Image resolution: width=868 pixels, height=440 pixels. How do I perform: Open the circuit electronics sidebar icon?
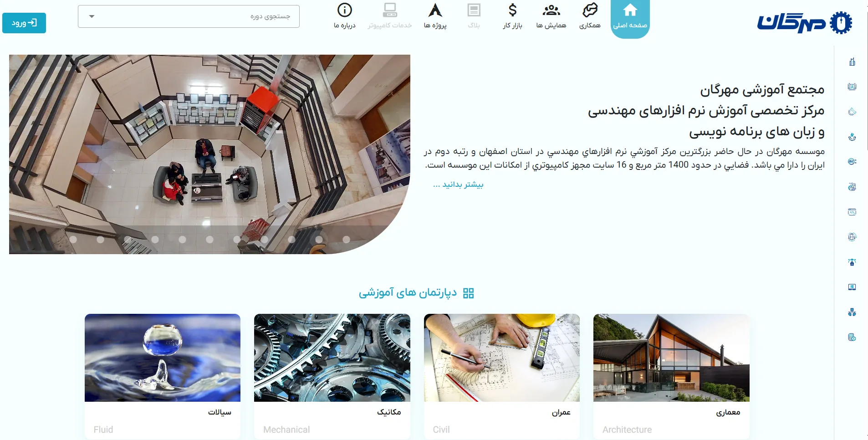[x=852, y=162]
